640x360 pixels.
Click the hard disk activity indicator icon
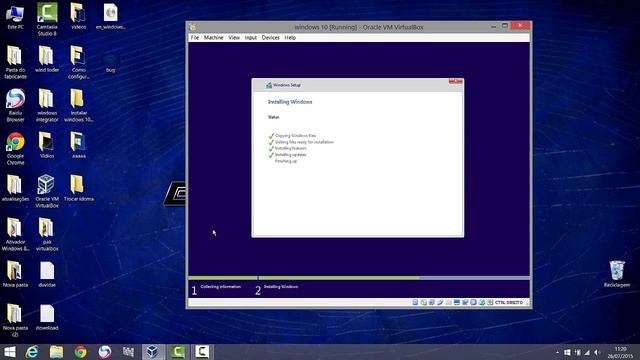(415, 302)
